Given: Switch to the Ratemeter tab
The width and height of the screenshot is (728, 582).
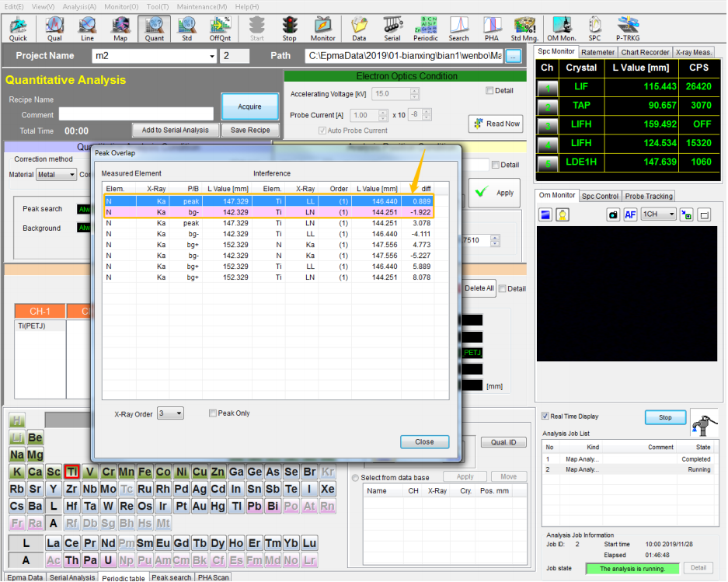Looking at the screenshot, I should point(598,52).
